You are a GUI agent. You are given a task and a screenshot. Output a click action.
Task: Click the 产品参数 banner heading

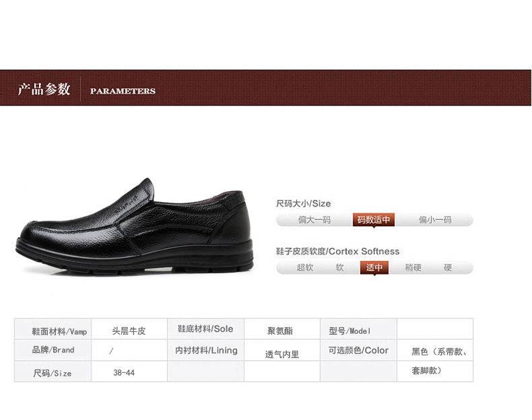click(44, 89)
